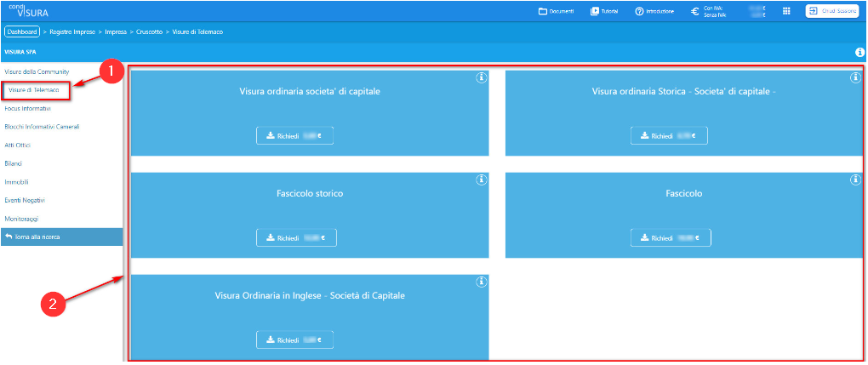Viewport: 868px width, 365px height.
Task: Click the euro credit balance icon
Action: tap(695, 11)
